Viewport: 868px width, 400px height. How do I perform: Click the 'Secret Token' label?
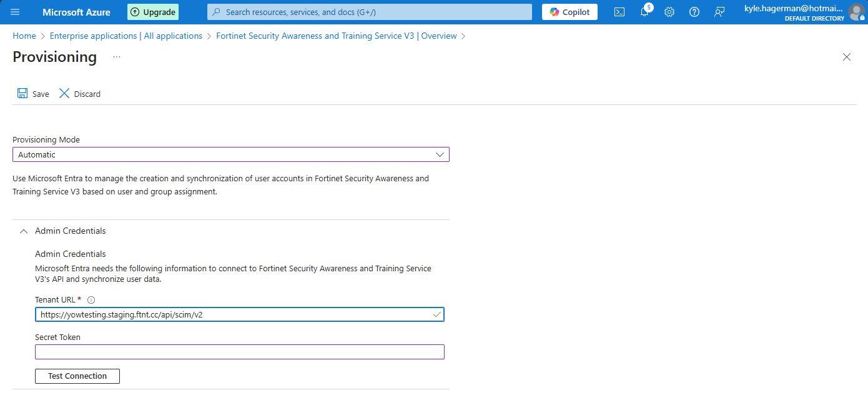pyautogui.click(x=57, y=337)
